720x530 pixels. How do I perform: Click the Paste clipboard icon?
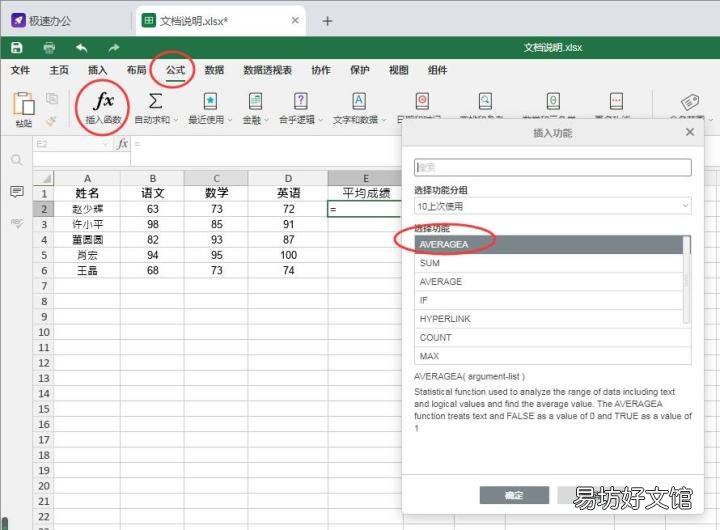23,103
